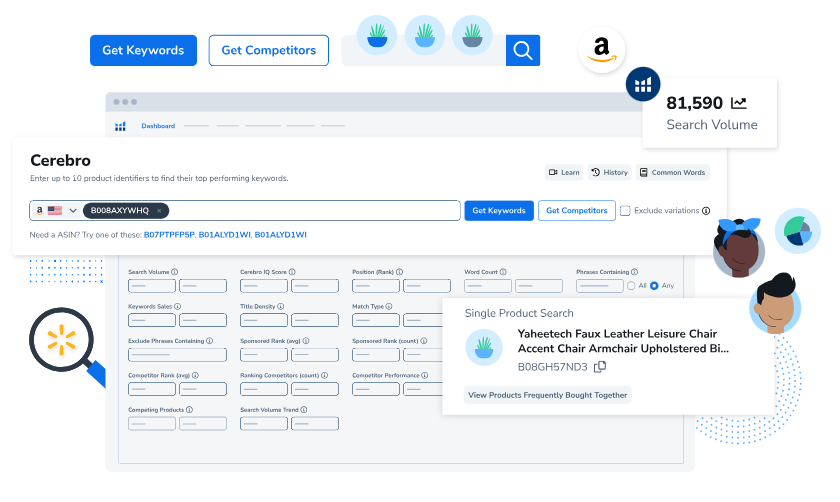Click the Title Density minimum input field
The width and height of the screenshot is (840, 502).
pyautogui.click(x=264, y=320)
